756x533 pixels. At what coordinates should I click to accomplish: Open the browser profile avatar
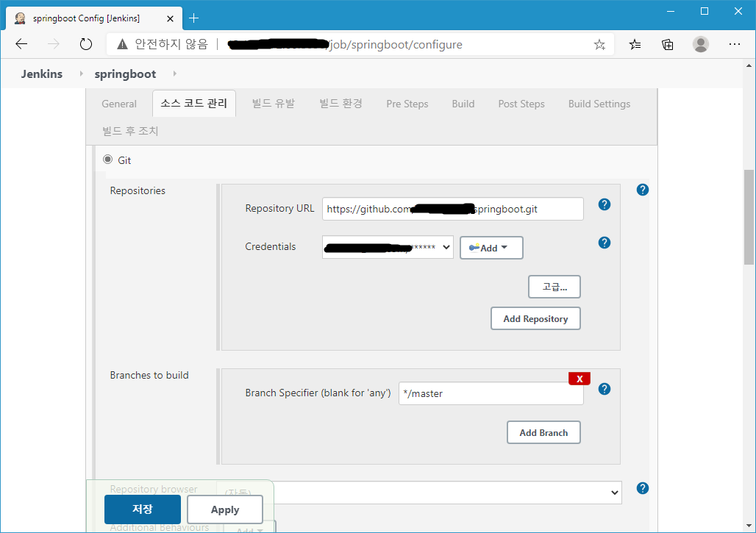(x=701, y=44)
